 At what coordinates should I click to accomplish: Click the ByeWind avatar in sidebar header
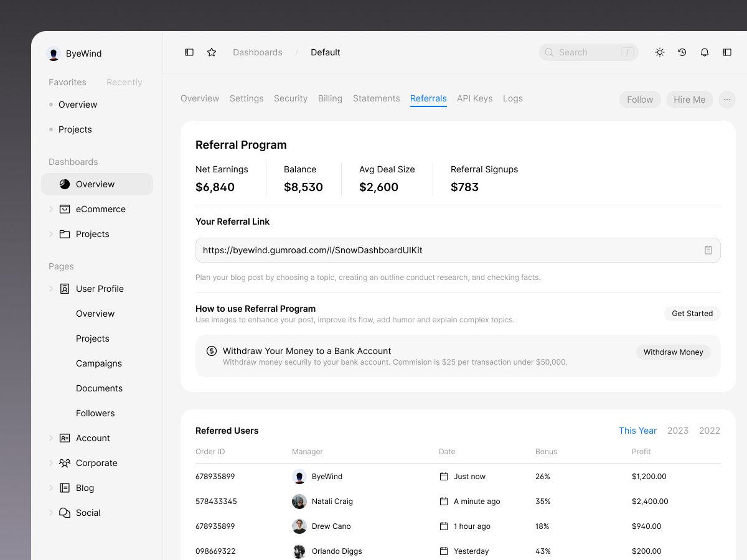(54, 54)
